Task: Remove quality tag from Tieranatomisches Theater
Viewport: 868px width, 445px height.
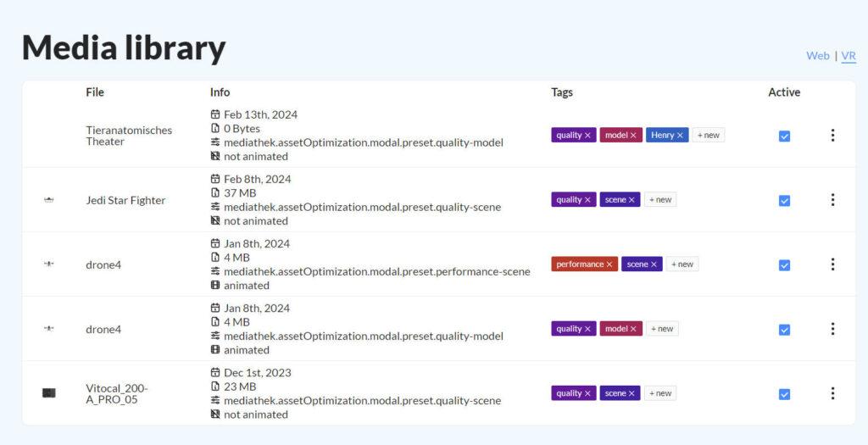Action: (x=587, y=135)
